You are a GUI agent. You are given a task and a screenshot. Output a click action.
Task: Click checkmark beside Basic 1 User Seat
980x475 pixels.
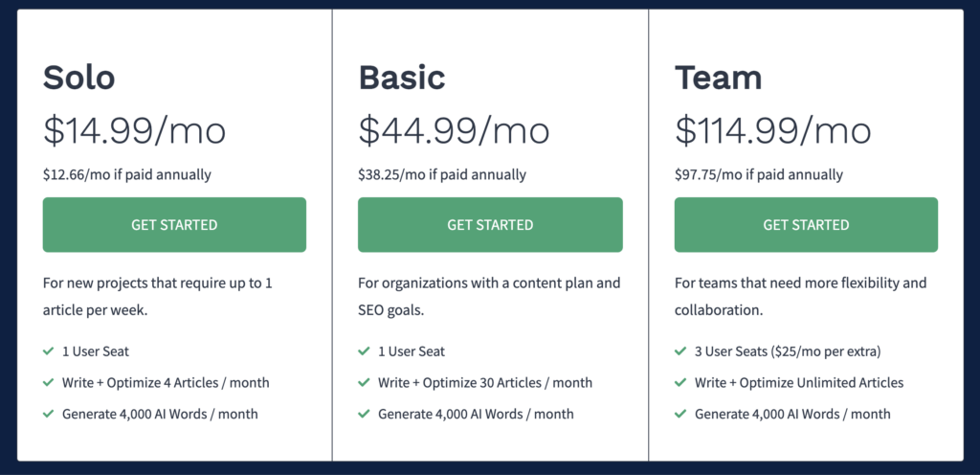pos(364,351)
